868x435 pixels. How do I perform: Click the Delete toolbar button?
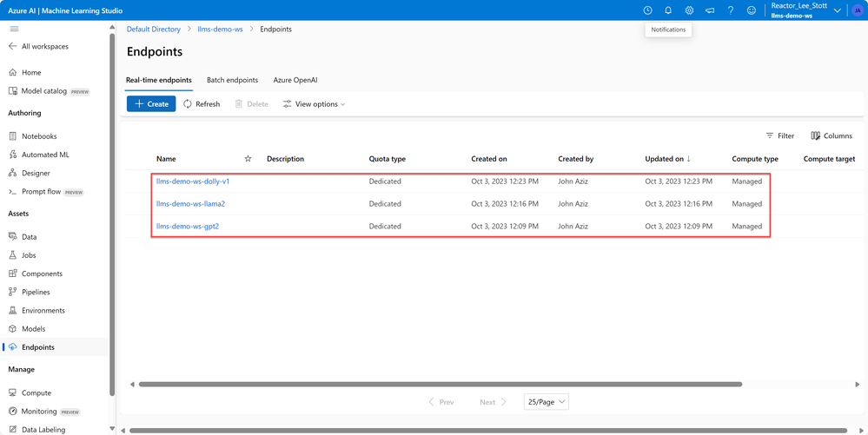tap(251, 104)
